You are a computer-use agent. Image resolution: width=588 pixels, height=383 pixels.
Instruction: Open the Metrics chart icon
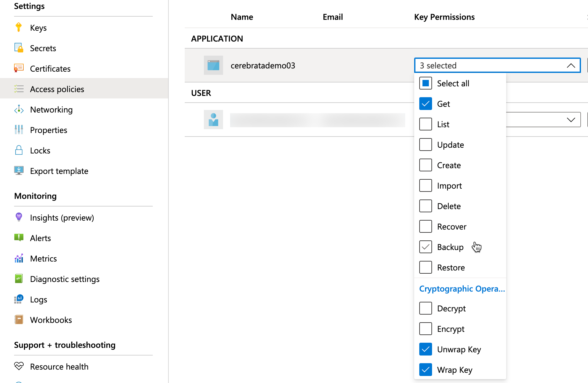[19, 258]
